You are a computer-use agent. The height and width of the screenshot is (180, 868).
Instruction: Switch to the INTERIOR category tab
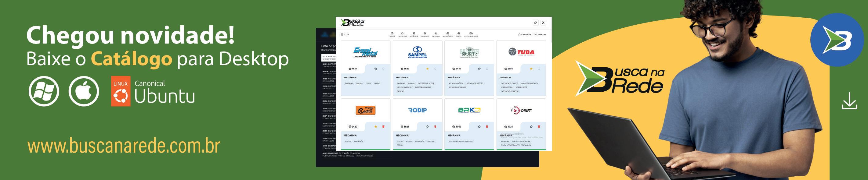coord(436,34)
